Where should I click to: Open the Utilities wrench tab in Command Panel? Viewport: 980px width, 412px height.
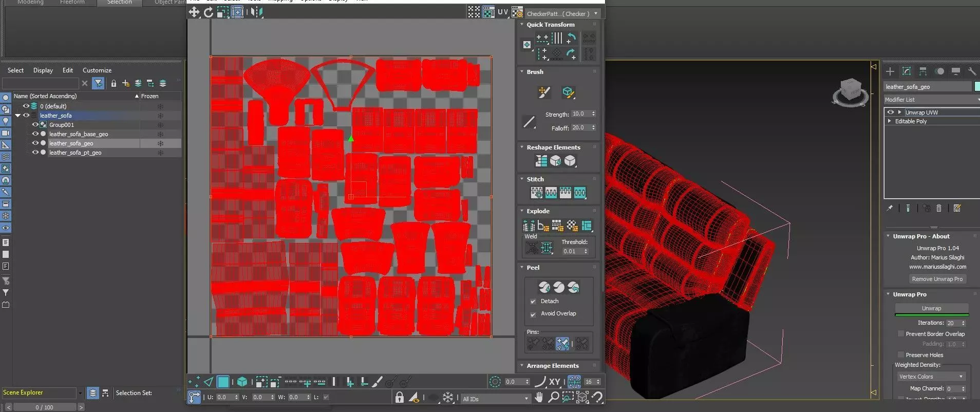(x=972, y=71)
